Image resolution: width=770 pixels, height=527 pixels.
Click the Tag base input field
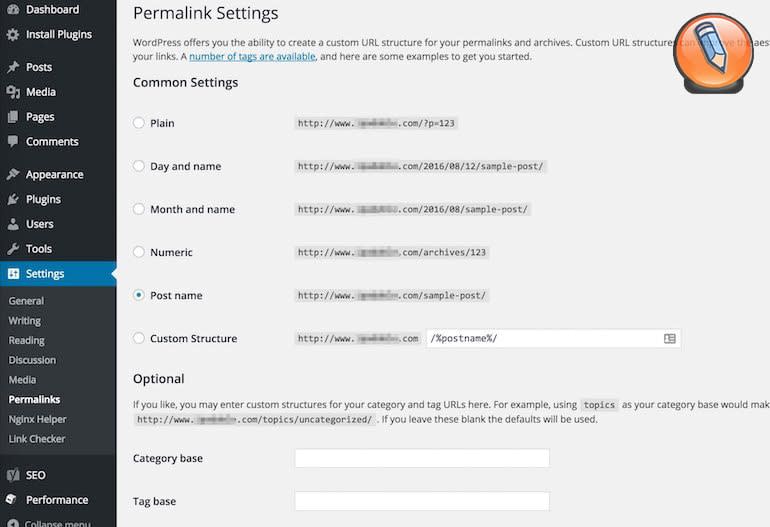tap(422, 501)
